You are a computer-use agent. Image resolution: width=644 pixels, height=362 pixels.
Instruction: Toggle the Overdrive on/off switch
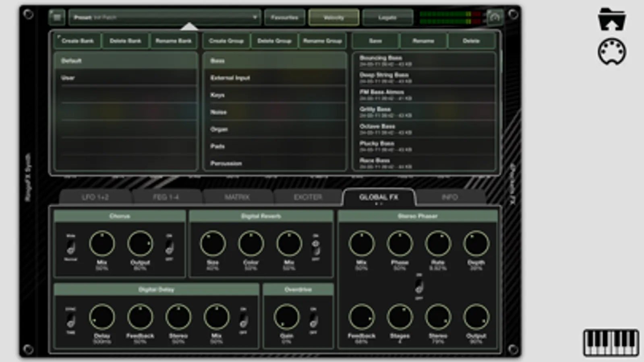313,321
